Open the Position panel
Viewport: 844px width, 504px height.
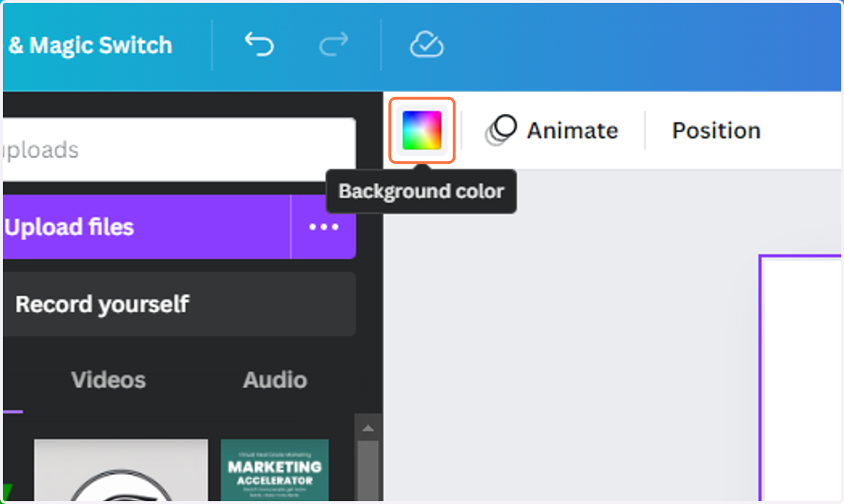click(716, 131)
